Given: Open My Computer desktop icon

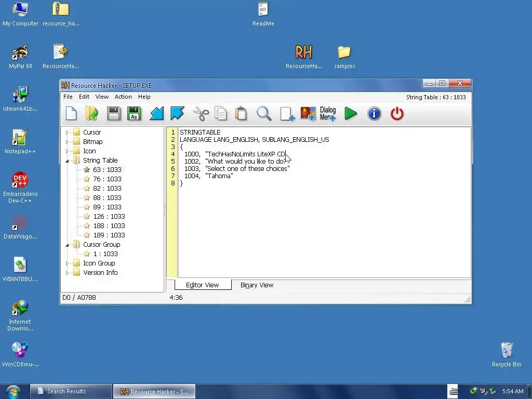Looking at the screenshot, I should 20,14.
